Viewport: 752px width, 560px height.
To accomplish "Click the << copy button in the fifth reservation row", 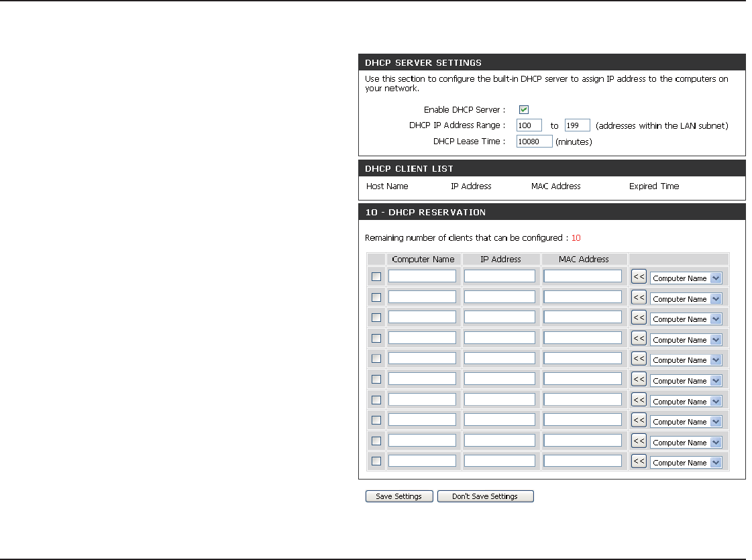I will (639, 359).
